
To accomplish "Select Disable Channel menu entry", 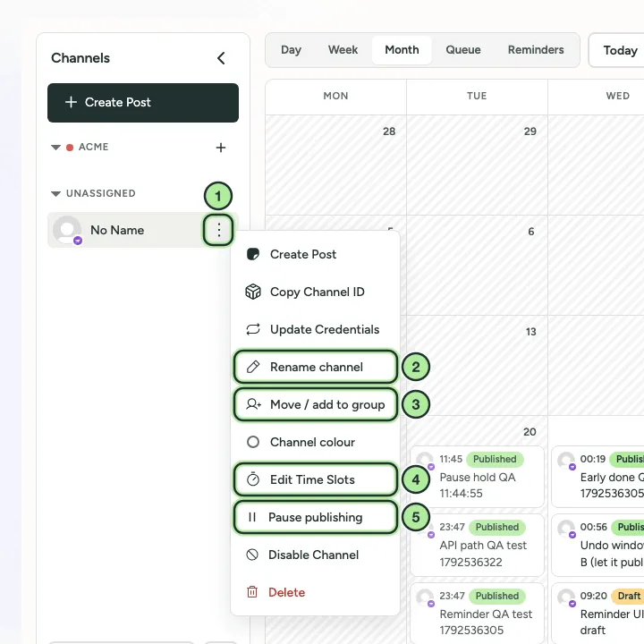I will pos(315,555).
